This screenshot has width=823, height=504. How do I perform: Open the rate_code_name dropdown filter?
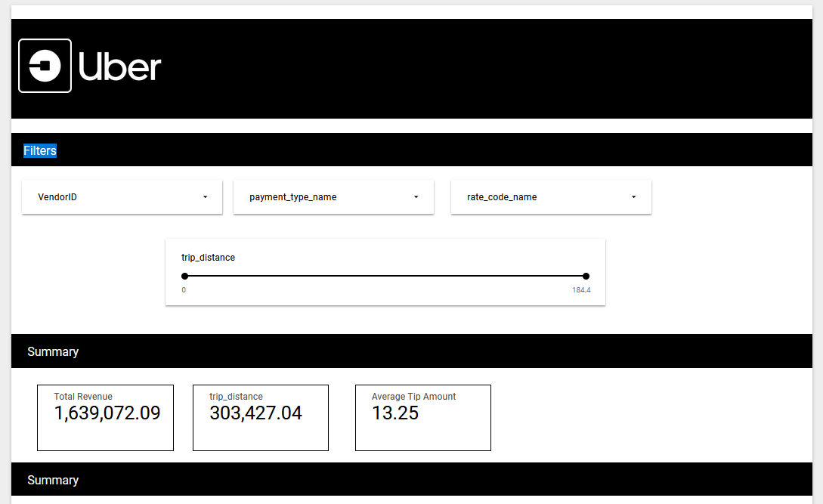pyautogui.click(x=551, y=197)
